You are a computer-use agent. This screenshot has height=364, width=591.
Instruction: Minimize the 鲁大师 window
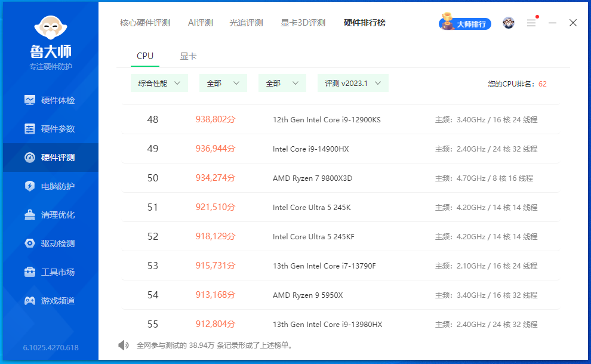552,23
